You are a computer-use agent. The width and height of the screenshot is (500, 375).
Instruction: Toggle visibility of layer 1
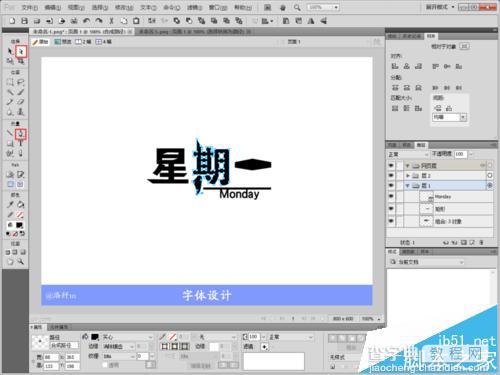coord(391,185)
